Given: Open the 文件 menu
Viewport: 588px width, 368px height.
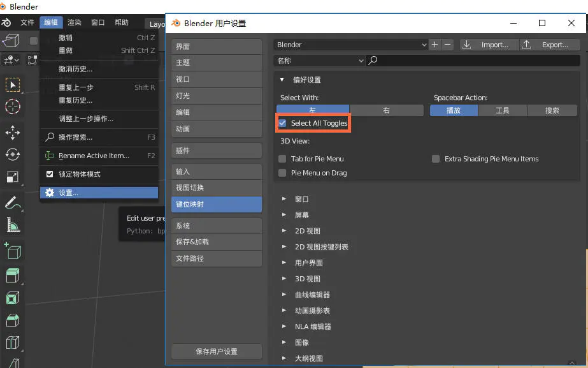Looking at the screenshot, I should [x=27, y=22].
